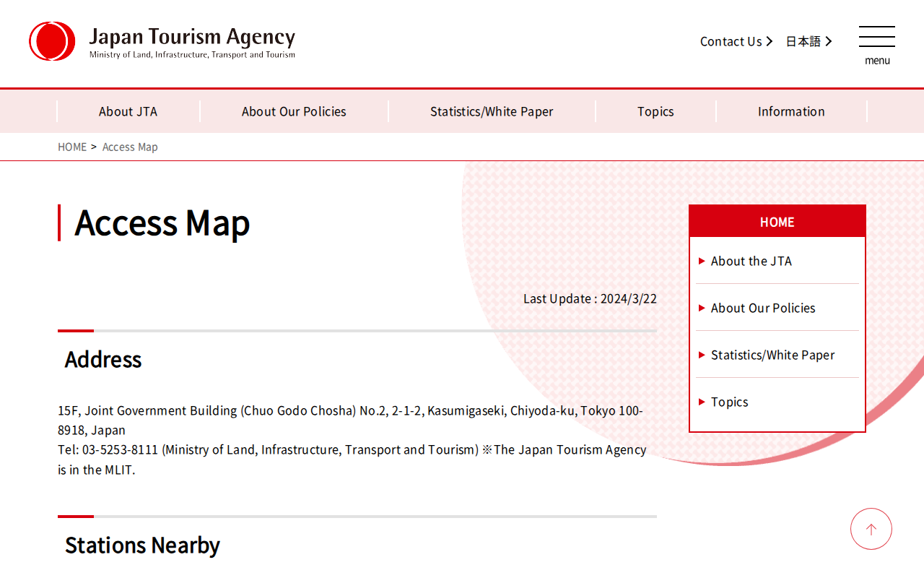Screen dimensions: 924x578
Task: Click the Japan Tourism Agency red circle logo
Action: pyautogui.click(x=52, y=41)
